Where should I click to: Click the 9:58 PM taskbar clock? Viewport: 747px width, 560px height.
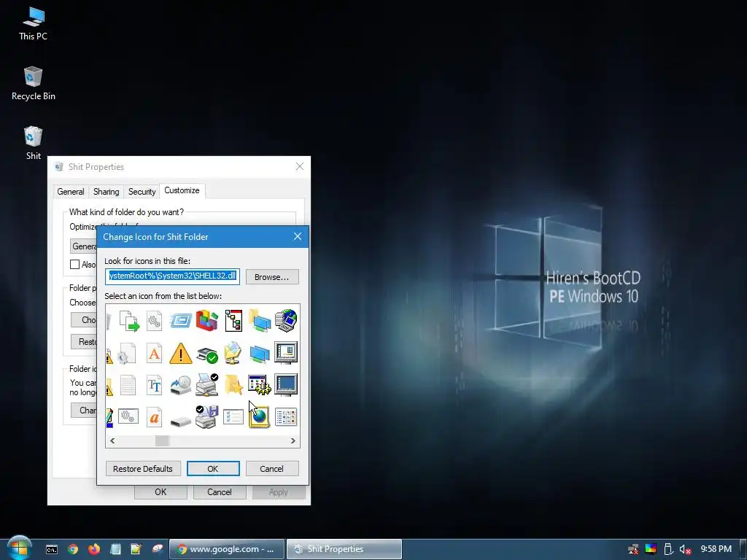[x=716, y=549]
